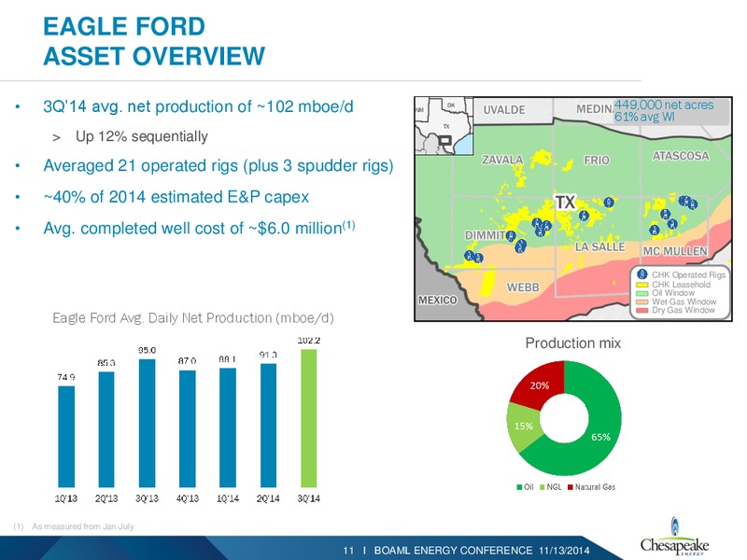
Task: Click the '~40% of 2014 estimated E&P capex' bullet
Action: tap(176, 197)
